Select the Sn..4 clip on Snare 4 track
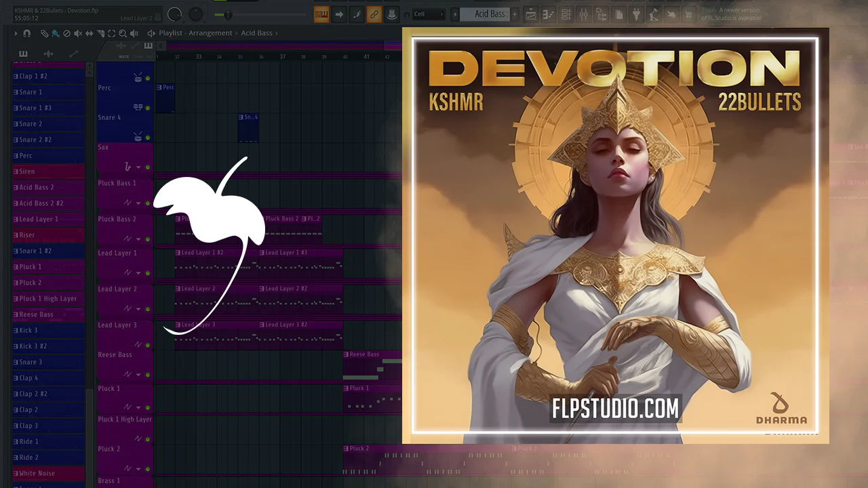 (248, 128)
